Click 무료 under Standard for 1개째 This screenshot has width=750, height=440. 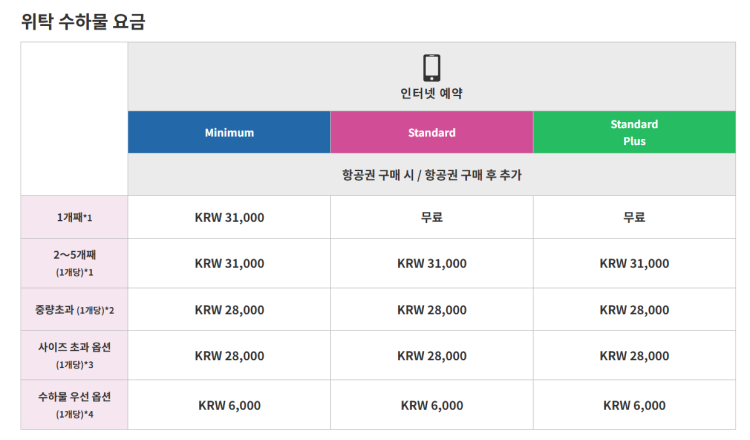[x=431, y=217]
